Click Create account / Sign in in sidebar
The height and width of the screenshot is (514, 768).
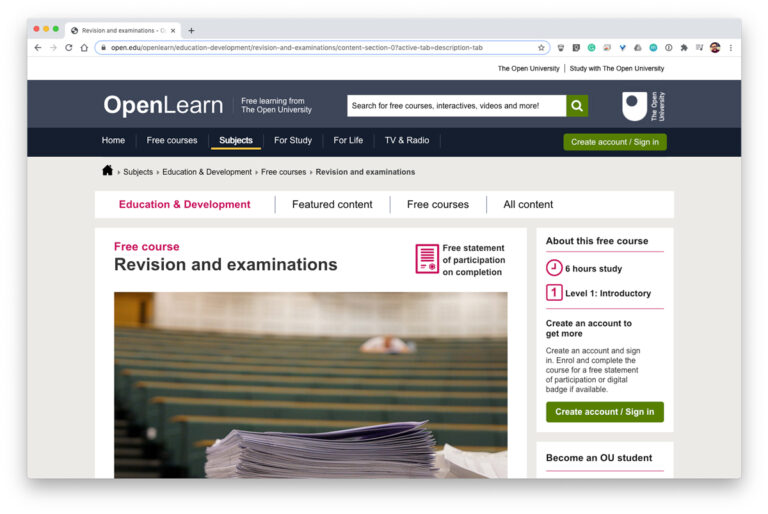coord(605,412)
